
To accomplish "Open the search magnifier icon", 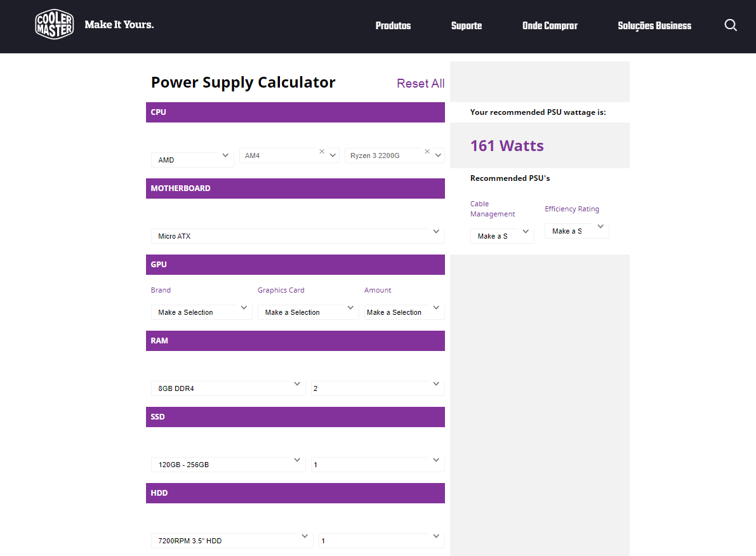I will (731, 25).
